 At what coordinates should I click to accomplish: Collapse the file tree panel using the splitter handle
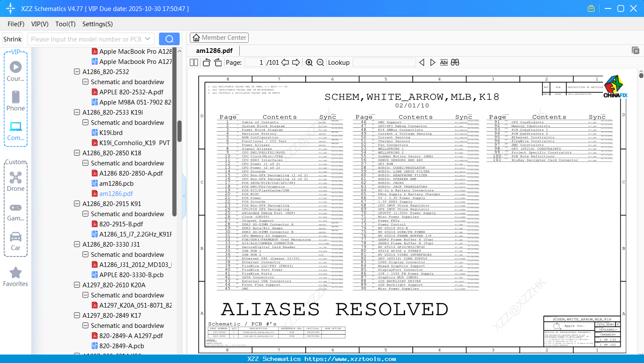point(184,196)
